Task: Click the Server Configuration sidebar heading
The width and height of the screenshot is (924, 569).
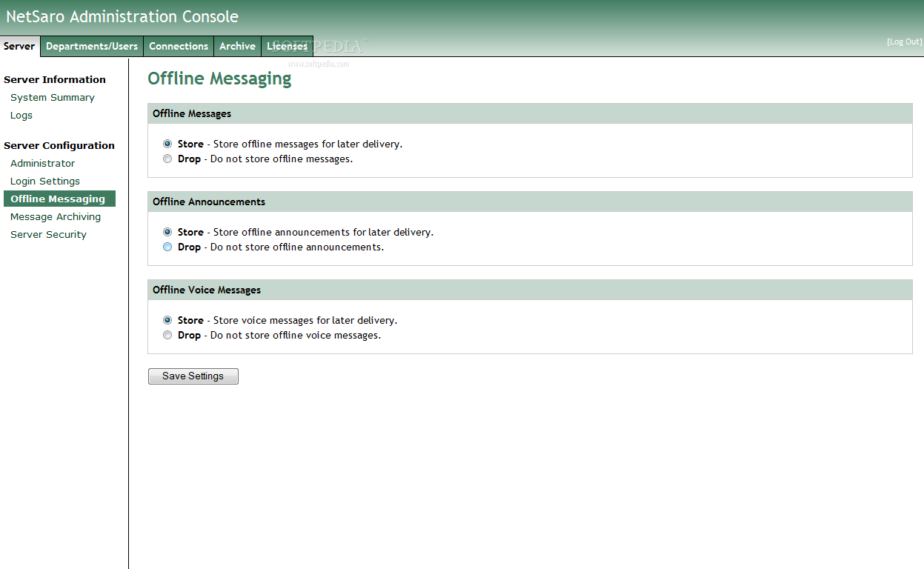Action: tap(59, 145)
